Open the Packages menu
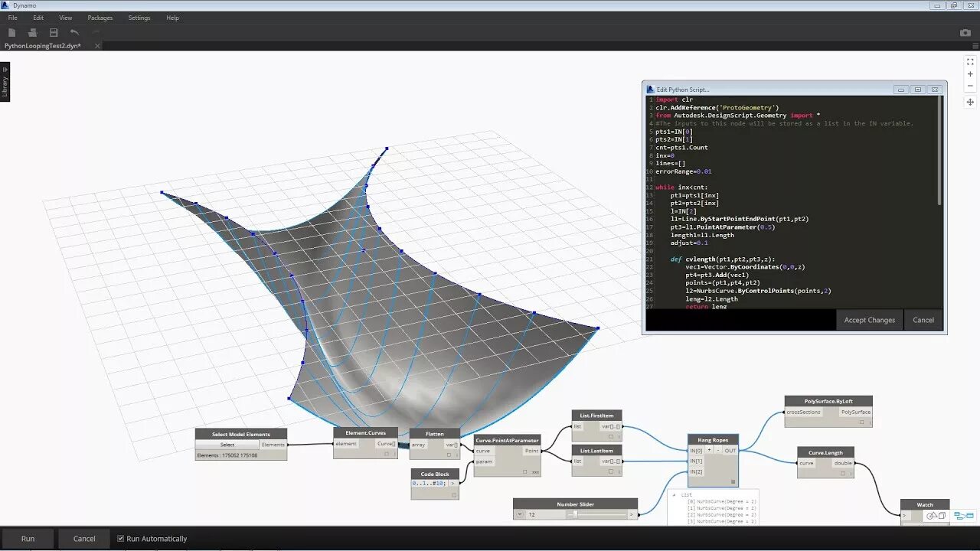 click(x=100, y=18)
